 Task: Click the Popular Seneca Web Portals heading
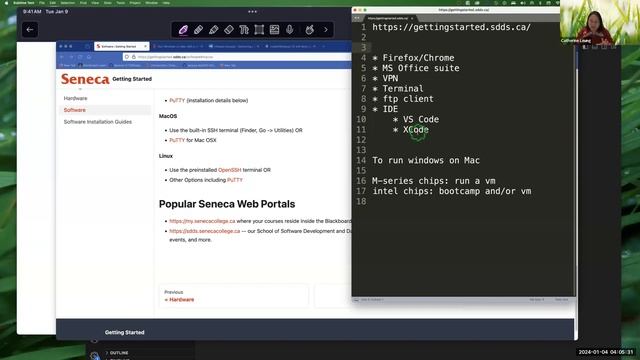click(x=227, y=204)
